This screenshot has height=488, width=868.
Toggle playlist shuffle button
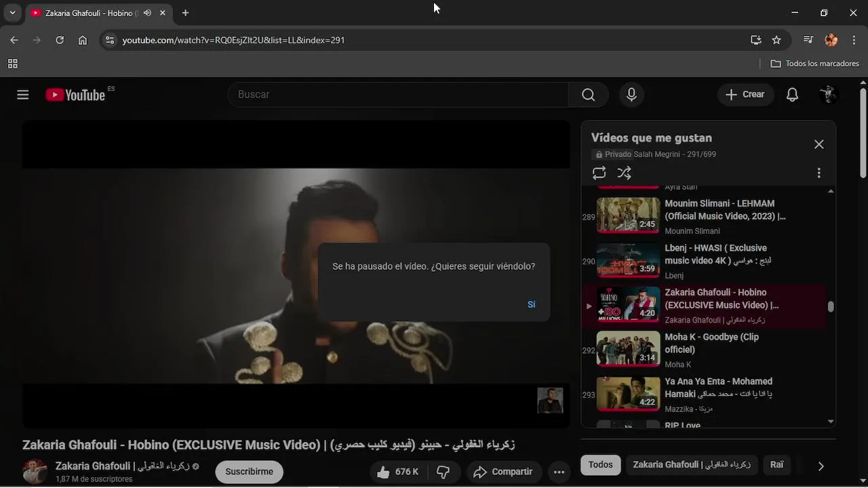pyautogui.click(x=625, y=173)
